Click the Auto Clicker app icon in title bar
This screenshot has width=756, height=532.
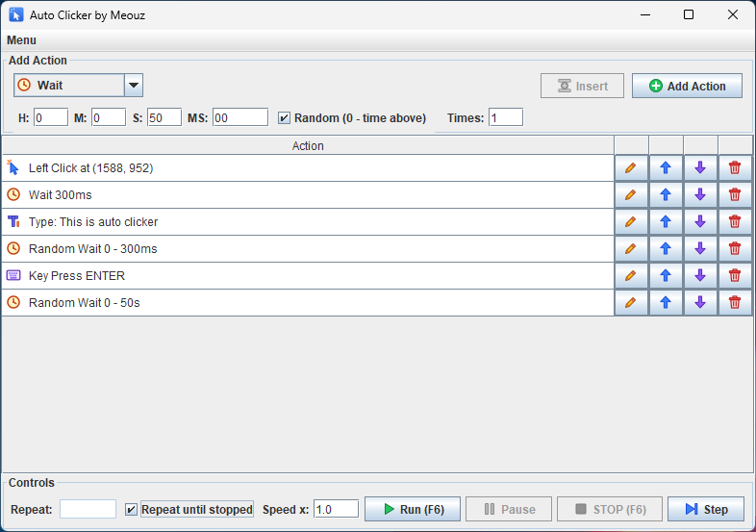click(x=16, y=15)
